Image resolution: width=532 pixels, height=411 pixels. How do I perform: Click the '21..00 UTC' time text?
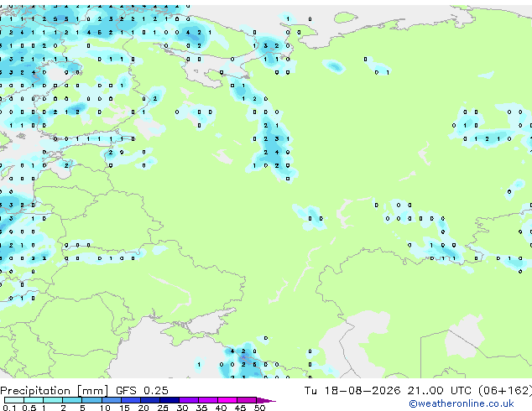click(440, 391)
